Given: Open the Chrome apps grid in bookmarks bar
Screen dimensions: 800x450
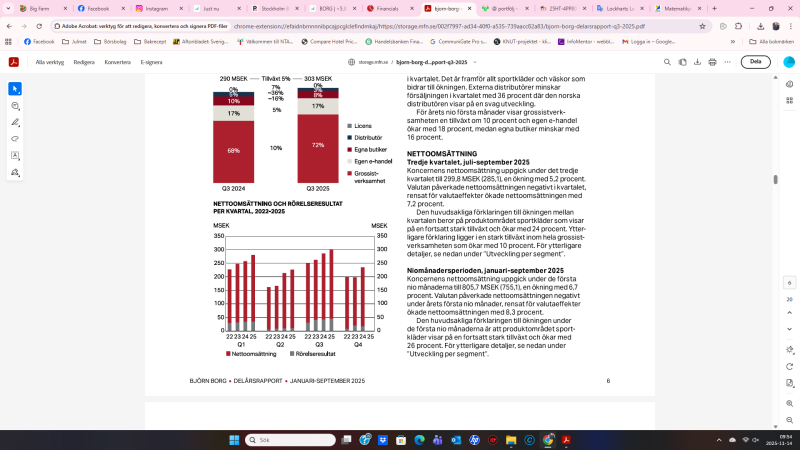Looking at the screenshot, I should coord(8,42).
